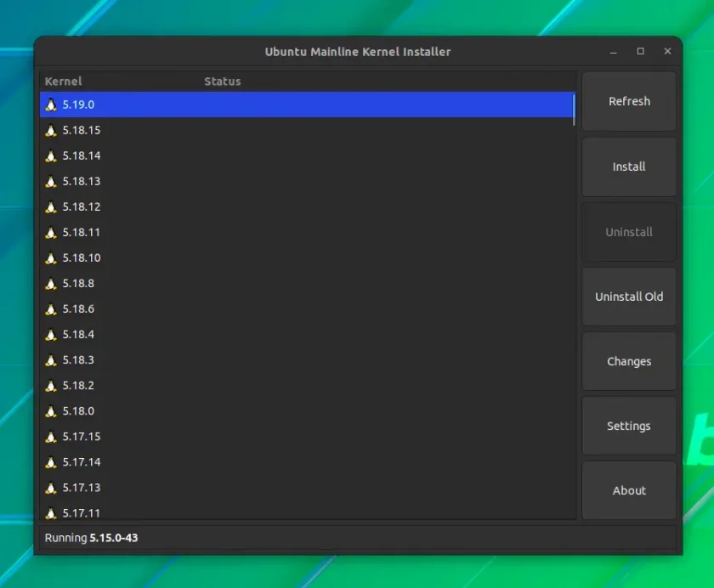The image size is (714, 588).
Task: View Changes for selected kernel
Action: (x=629, y=361)
